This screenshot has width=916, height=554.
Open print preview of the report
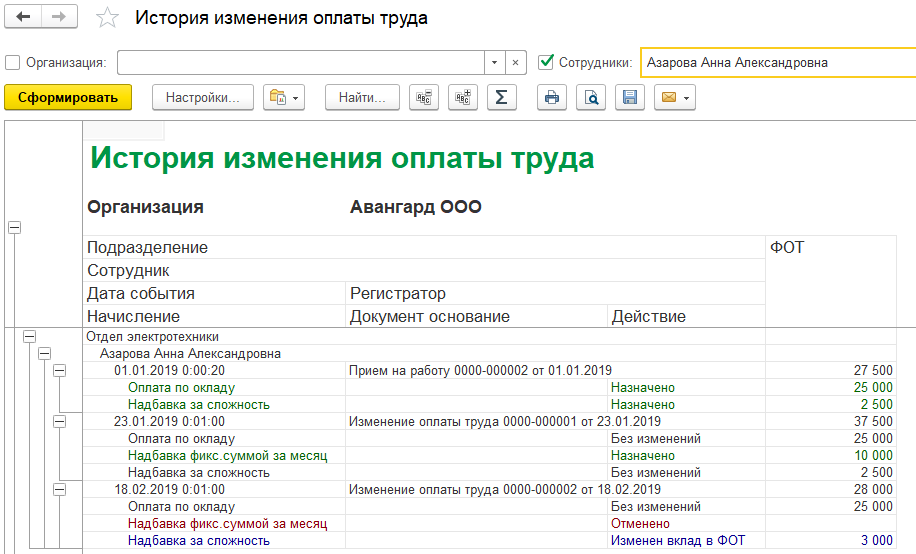[591, 97]
